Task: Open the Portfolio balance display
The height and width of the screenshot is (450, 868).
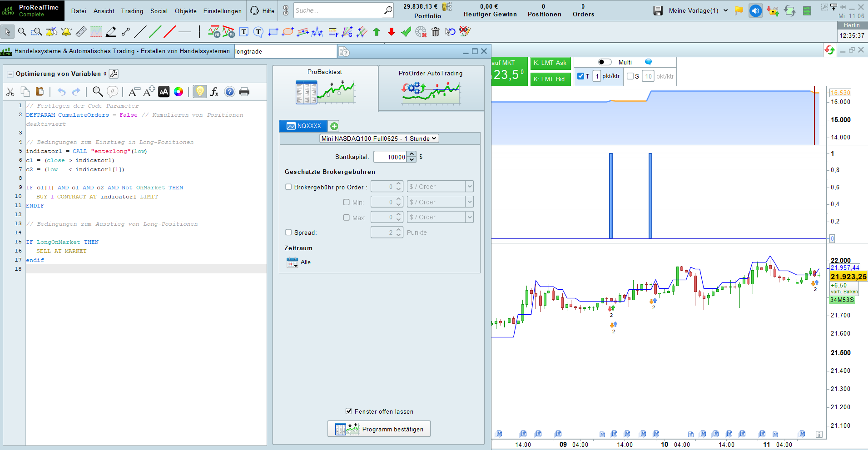Action: coord(427,11)
